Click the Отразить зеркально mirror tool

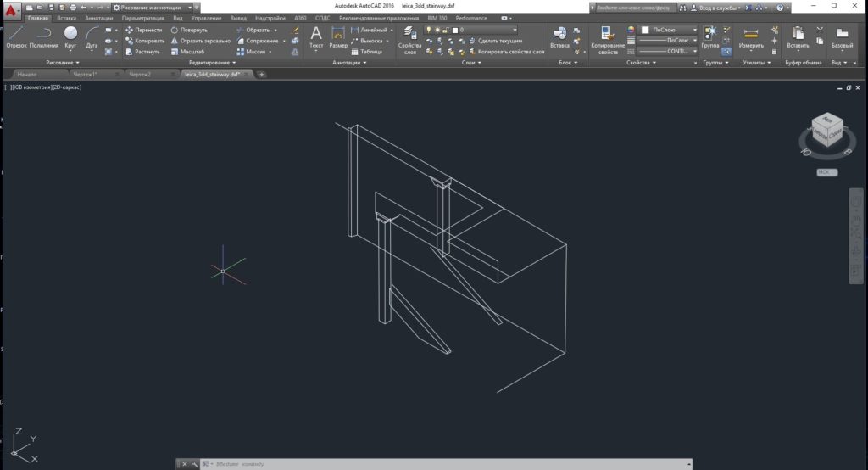(200, 41)
